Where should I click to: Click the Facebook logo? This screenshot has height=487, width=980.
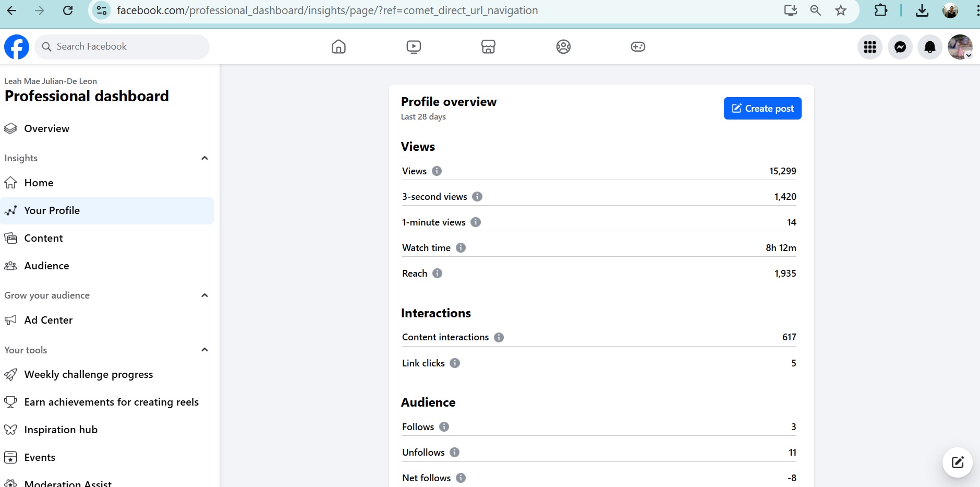(x=17, y=47)
